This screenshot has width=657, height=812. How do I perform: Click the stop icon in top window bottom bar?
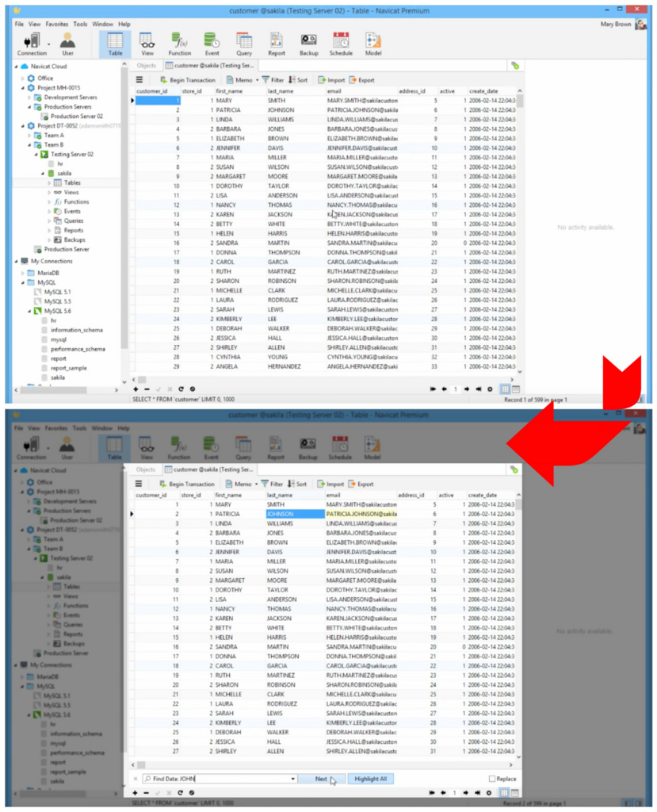pyautogui.click(x=192, y=389)
